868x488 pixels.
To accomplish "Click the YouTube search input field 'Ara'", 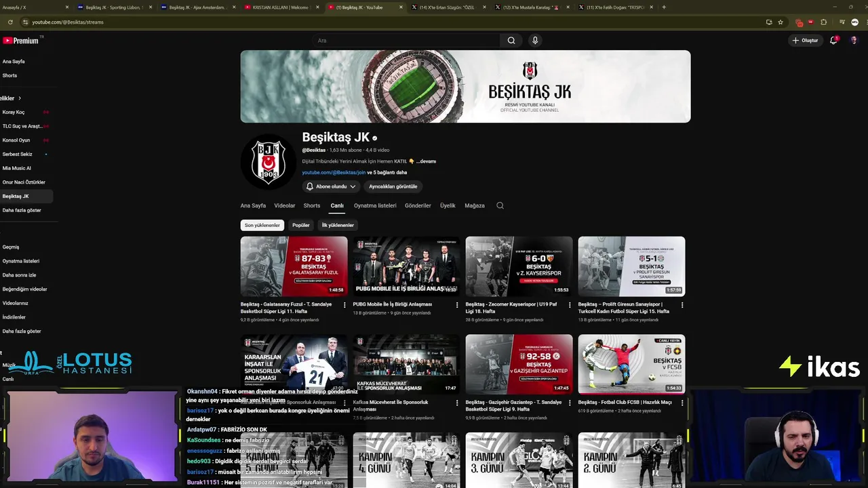I will pyautogui.click(x=407, y=41).
